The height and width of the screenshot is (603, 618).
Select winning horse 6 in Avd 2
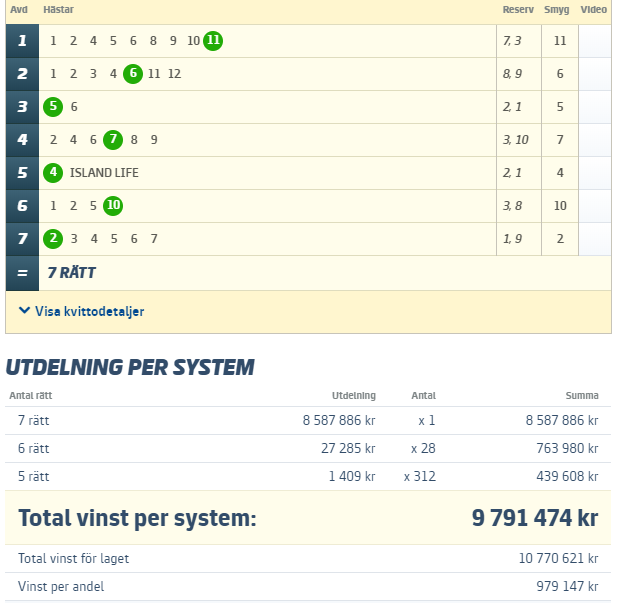(x=133, y=74)
